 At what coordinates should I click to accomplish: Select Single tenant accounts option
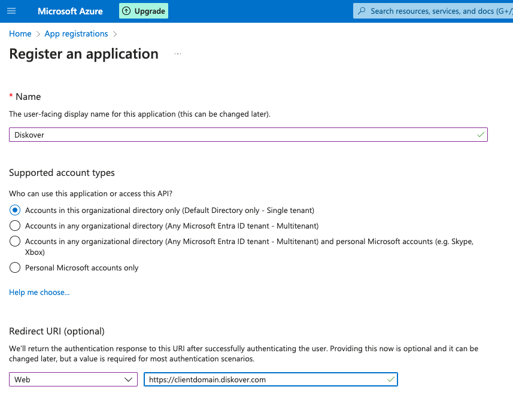[x=15, y=210]
